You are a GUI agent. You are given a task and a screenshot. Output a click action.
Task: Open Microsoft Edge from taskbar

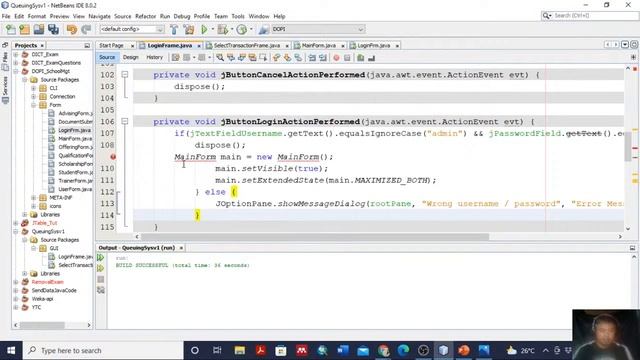(404, 351)
